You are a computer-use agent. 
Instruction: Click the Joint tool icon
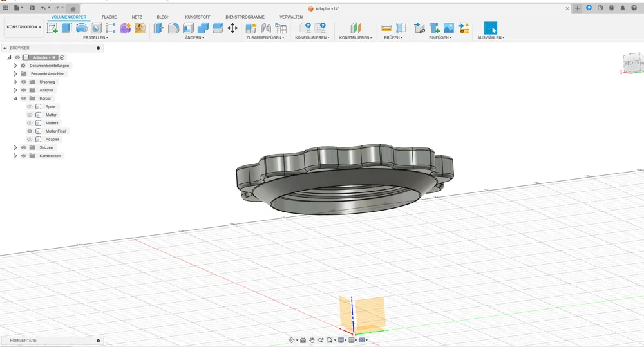tap(266, 28)
